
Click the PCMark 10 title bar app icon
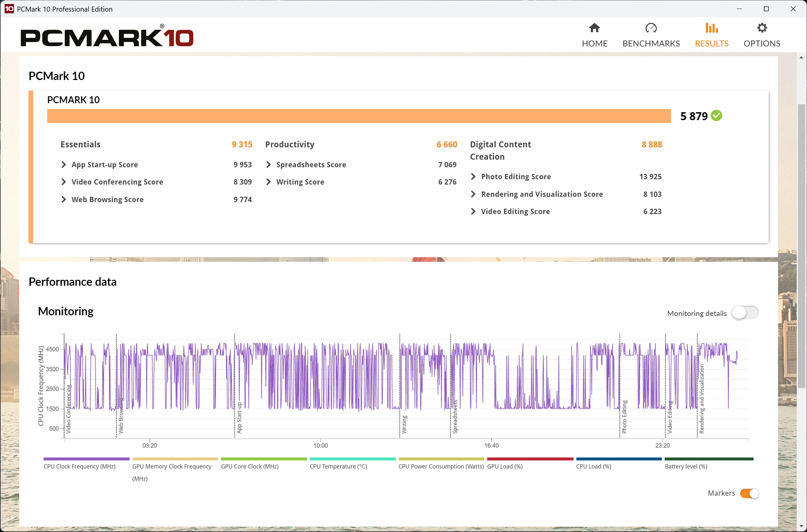9,9
